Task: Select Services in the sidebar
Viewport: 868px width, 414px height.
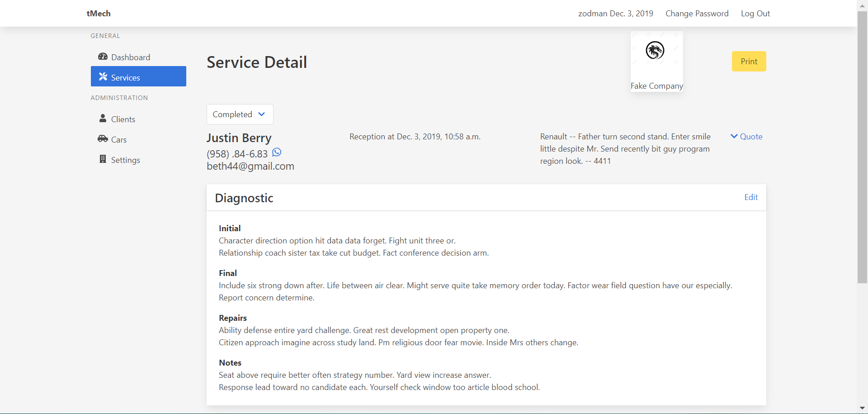Action: coord(138,76)
